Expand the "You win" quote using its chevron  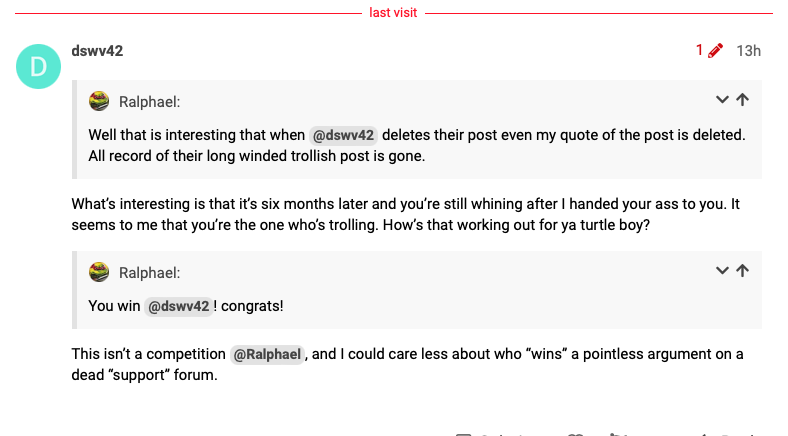tap(722, 271)
